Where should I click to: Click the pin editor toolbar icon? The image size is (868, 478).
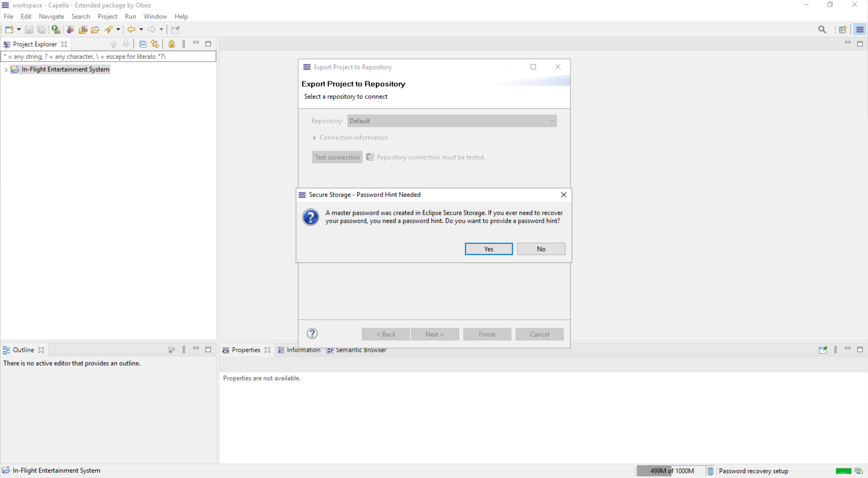coord(175,30)
